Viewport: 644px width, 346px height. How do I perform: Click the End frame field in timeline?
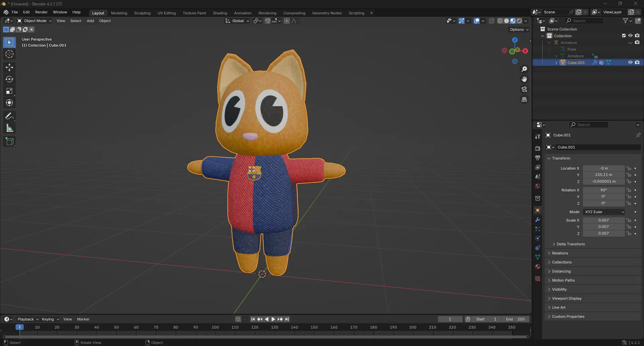(515, 319)
